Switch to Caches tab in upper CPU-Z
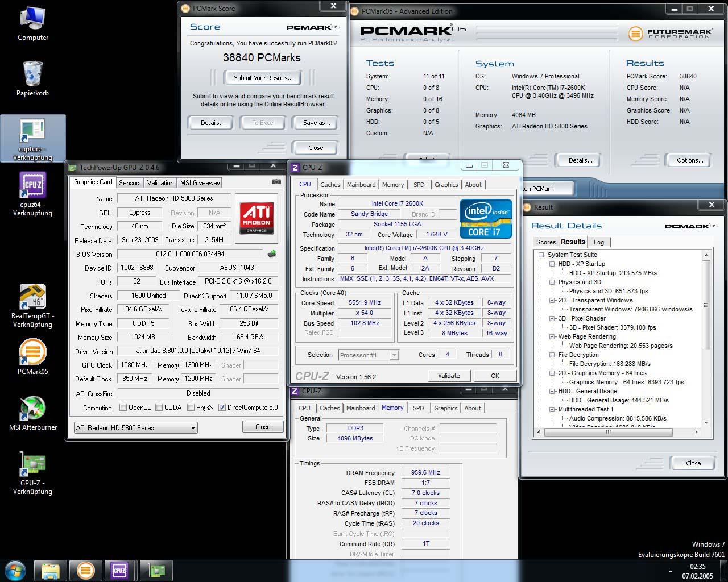 (330, 185)
